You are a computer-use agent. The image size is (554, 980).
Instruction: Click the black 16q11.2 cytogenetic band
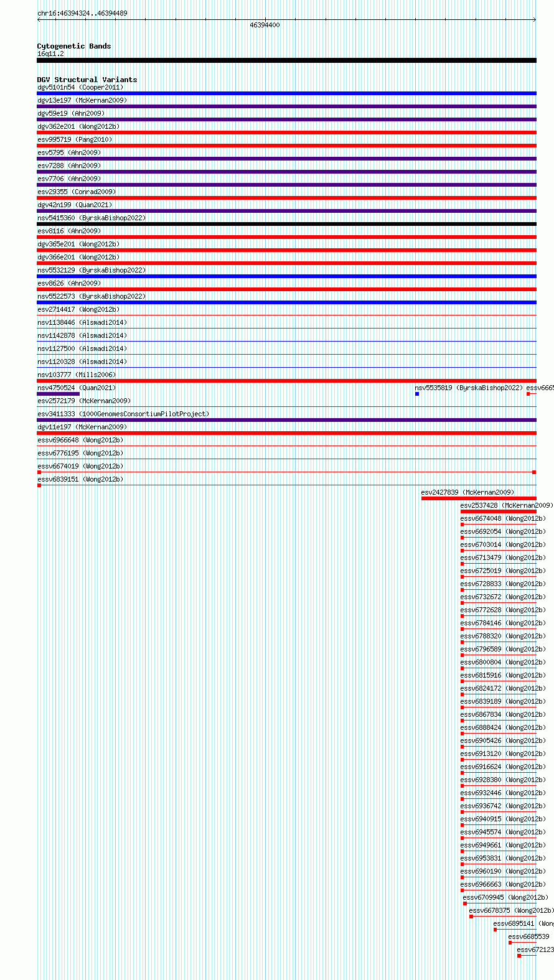(287, 60)
